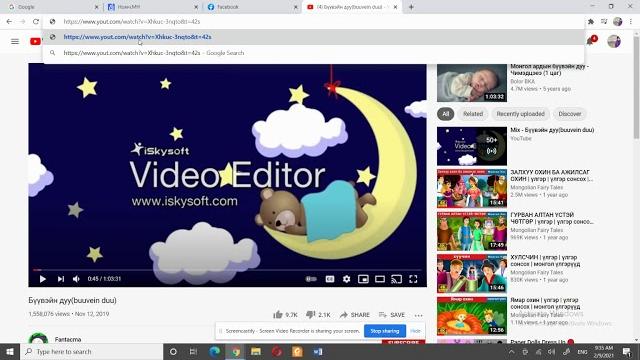The image size is (640, 360).
Task: Choose URL autocomplete suggestion
Action: (x=313, y=37)
